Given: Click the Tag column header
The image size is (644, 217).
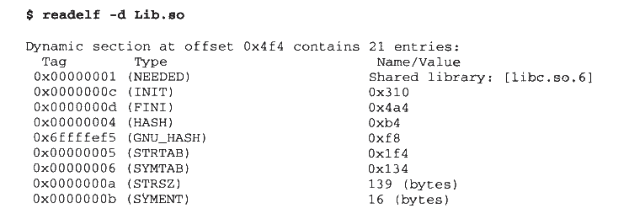Looking at the screenshot, I should pos(54,62).
